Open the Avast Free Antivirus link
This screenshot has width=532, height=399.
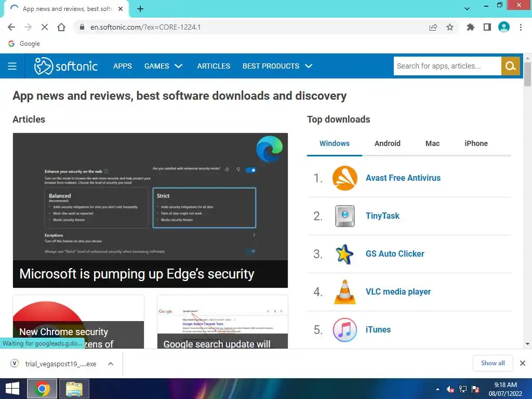pos(403,178)
